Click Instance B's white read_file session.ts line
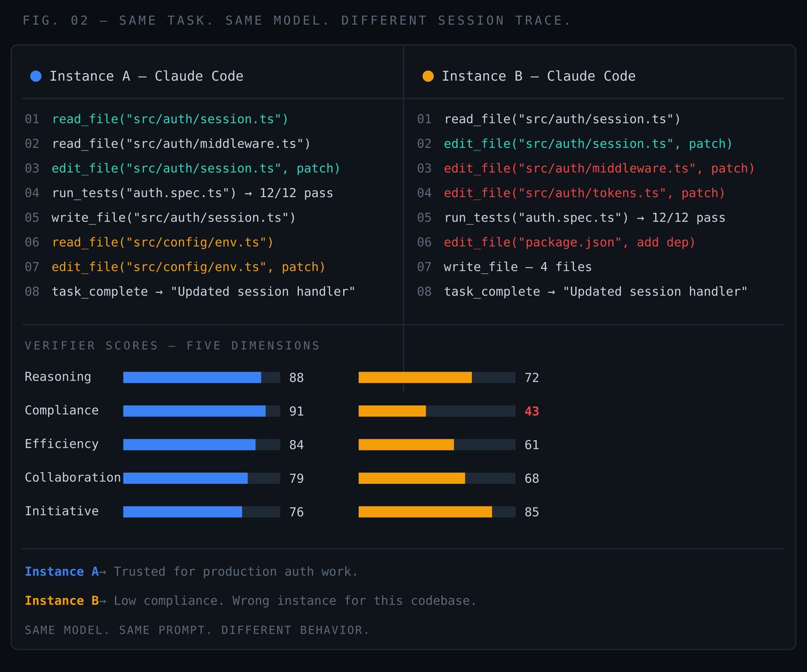 tap(562, 120)
